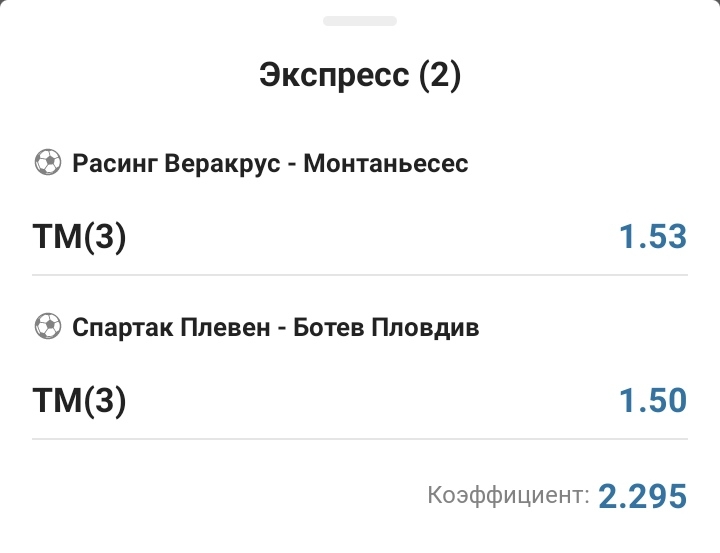Image resolution: width=720 pixels, height=553 pixels.
Task: Select the Спартак Плевен team name
Action: click(x=171, y=327)
